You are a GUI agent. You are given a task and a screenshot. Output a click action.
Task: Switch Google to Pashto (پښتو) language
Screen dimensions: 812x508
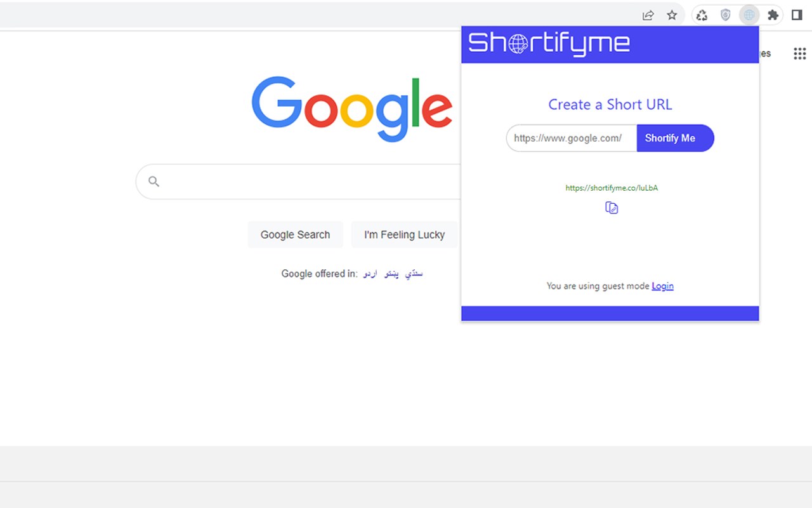point(392,274)
